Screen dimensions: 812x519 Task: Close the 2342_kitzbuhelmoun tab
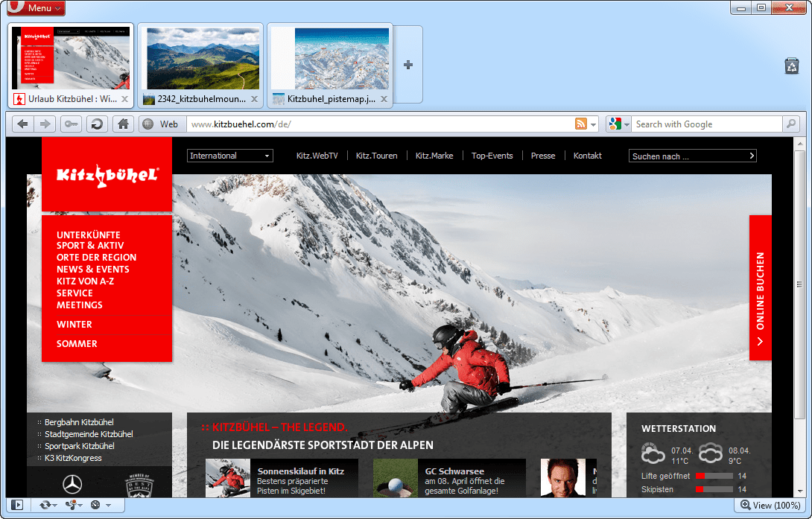(254, 99)
